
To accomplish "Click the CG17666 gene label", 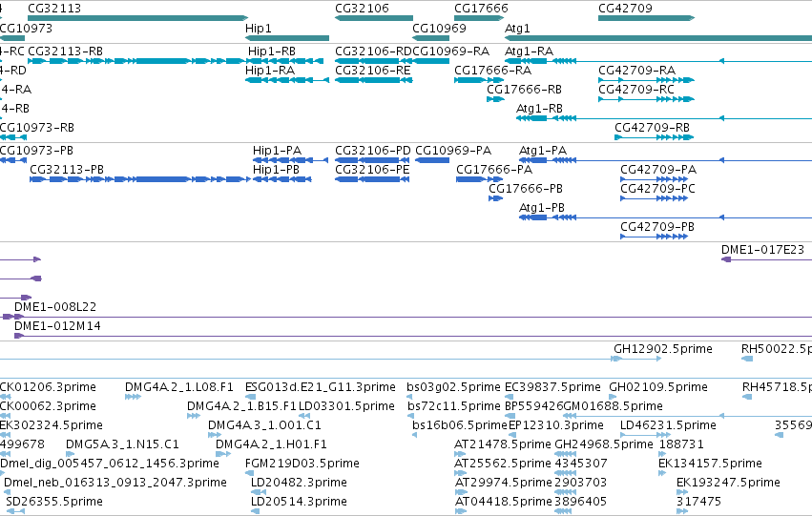I will pos(481,9).
